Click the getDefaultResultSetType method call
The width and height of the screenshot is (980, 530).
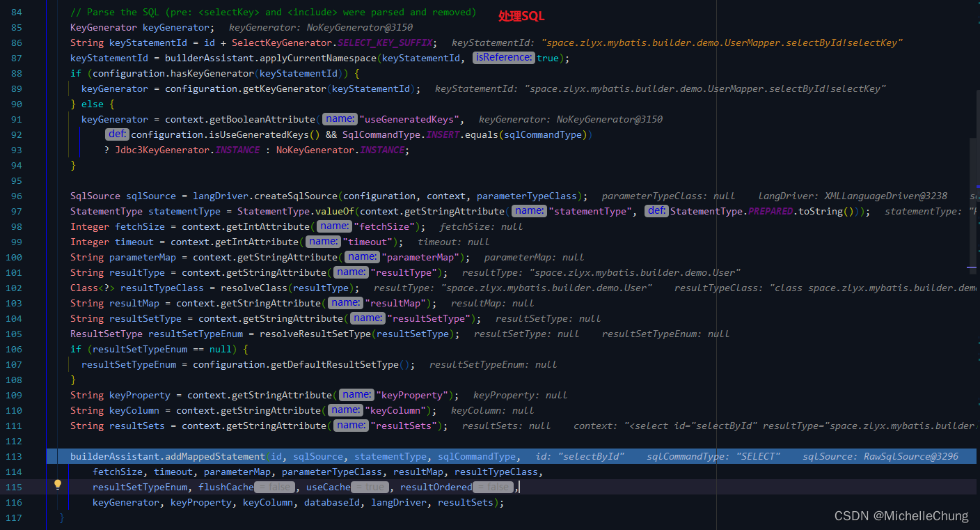coord(335,364)
